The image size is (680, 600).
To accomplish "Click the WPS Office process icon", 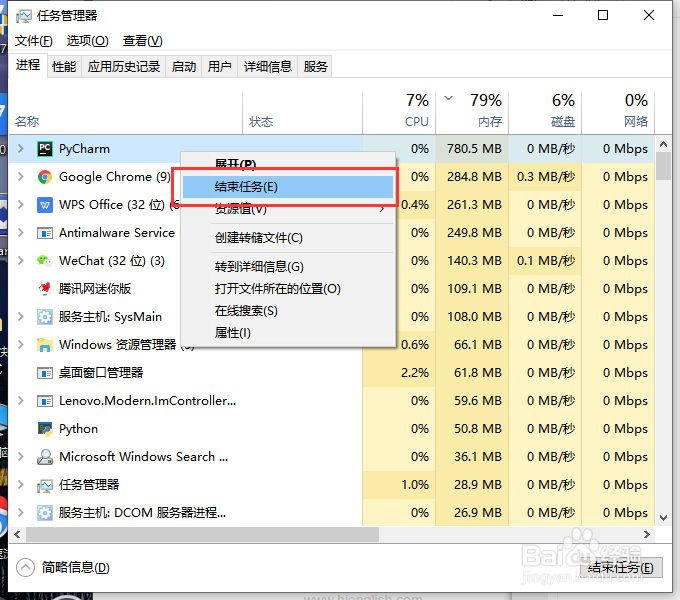I will (45, 205).
